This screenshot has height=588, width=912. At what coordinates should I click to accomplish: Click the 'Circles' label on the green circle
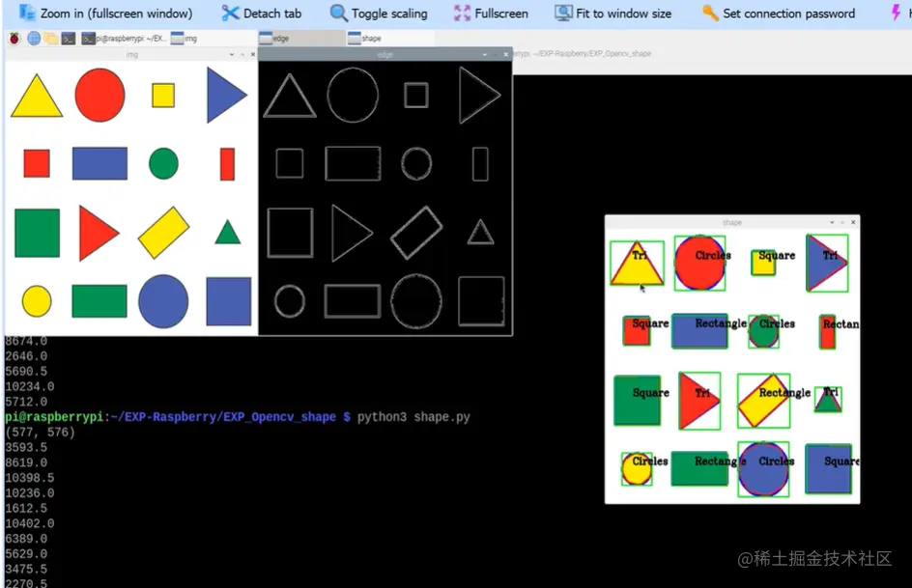(x=777, y=323)
